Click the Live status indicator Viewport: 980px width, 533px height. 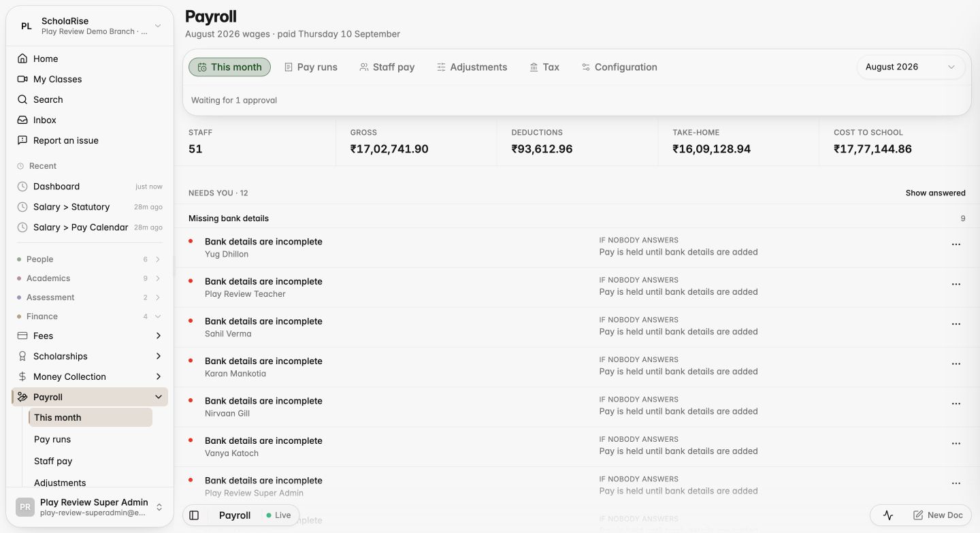coord(278,515)
